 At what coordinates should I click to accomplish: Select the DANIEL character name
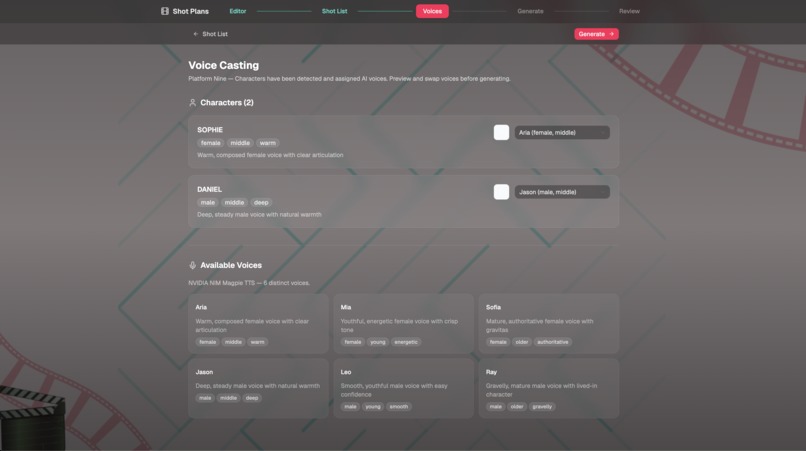point(209,189)
